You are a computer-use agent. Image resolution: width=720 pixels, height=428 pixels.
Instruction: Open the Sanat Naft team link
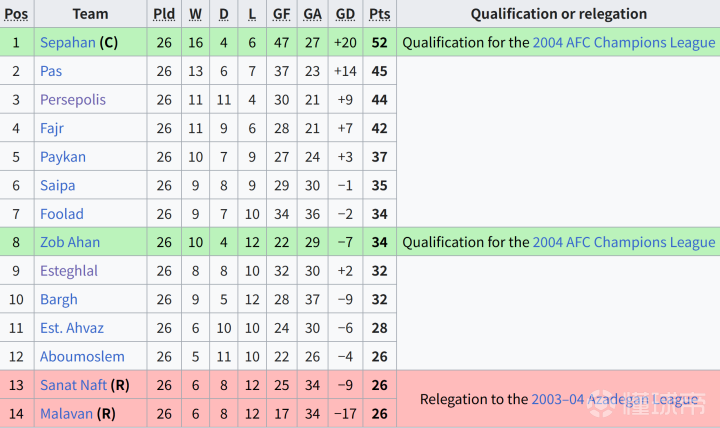pyautogui.click(x=73, y=385)
